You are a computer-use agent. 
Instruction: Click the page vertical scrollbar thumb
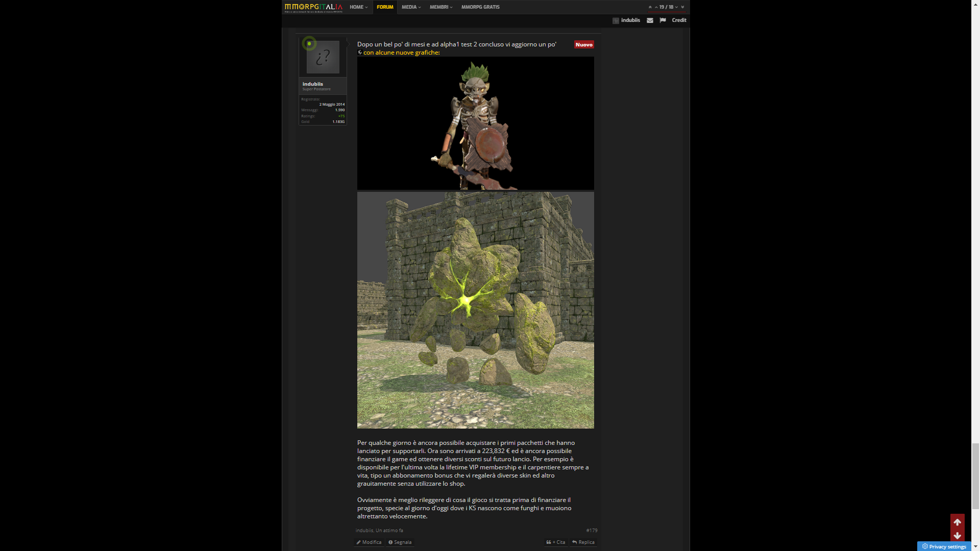pos(975,477)
